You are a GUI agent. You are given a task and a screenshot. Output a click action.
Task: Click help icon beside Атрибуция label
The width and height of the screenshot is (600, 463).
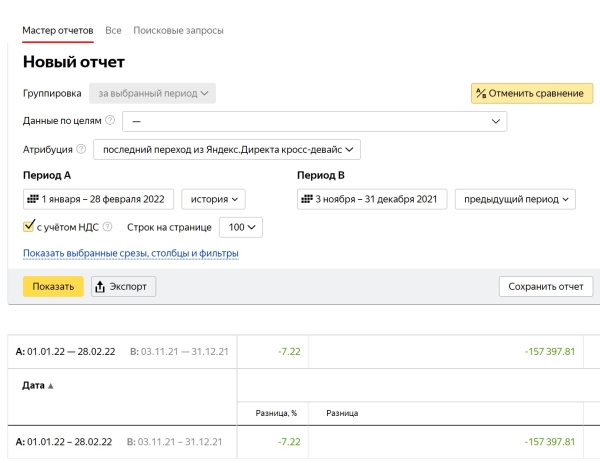[x=81, y=149]
